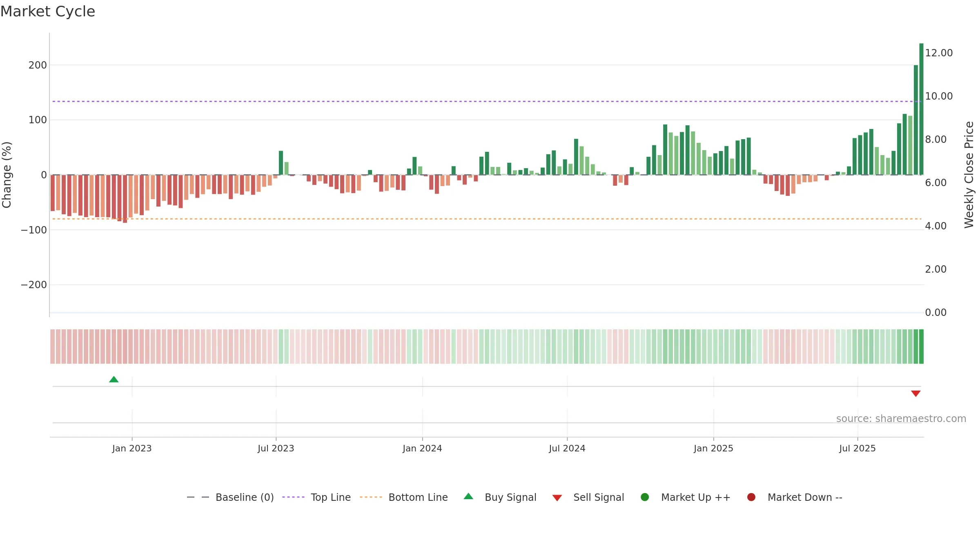This screenshot has height=551, width=980.
Task: Click the 10.00 price axis value
Action: tap(939, 96)
